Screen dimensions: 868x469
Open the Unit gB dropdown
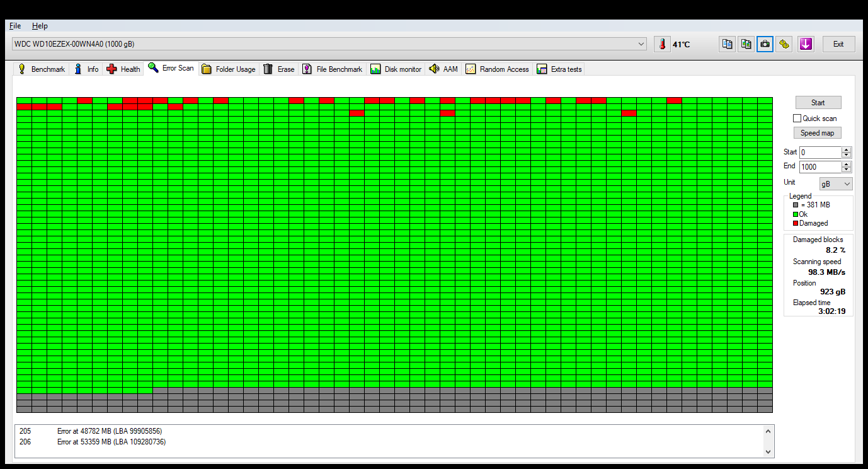pyautogui.click(x=836, y=183)
